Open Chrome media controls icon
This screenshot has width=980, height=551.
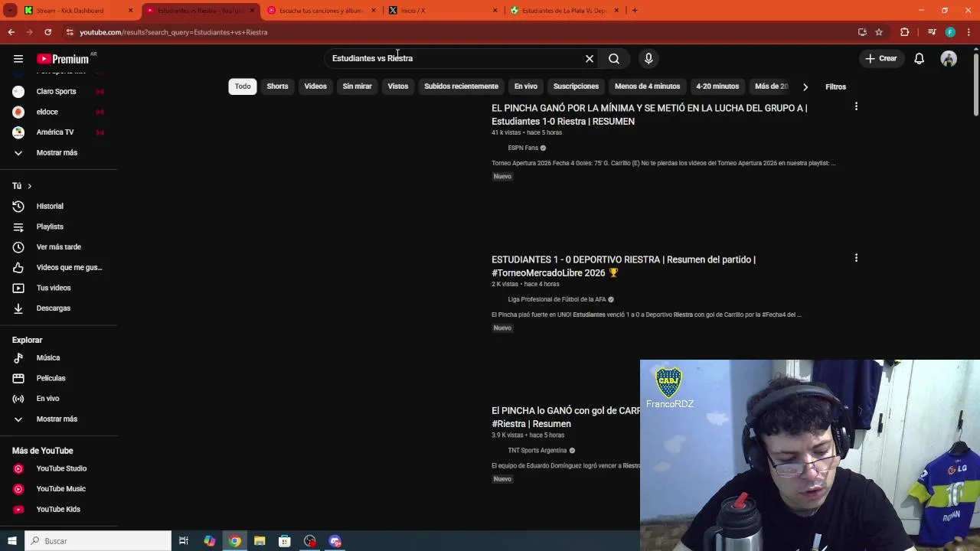click(x=931, y=32)
